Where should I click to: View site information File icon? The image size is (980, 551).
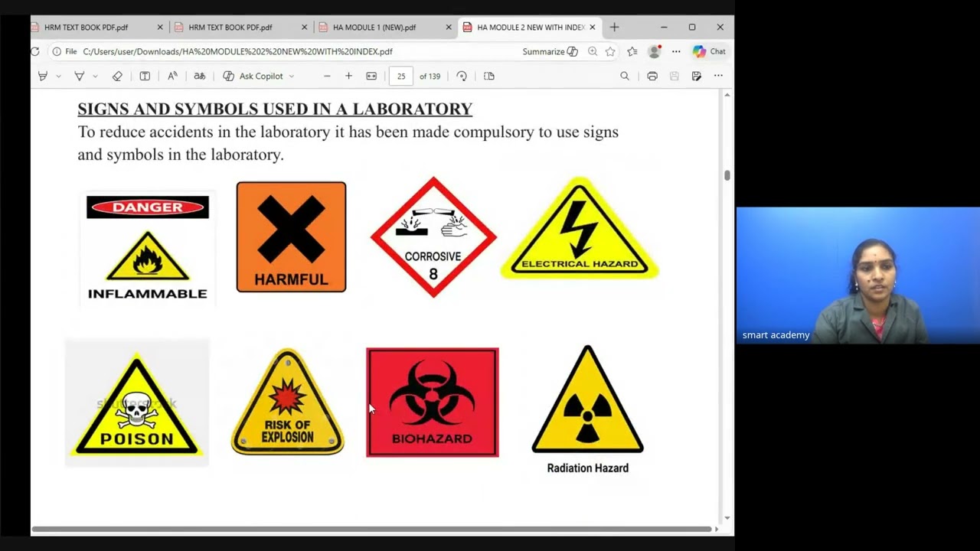pyautogui.click(x=64, y=51)
